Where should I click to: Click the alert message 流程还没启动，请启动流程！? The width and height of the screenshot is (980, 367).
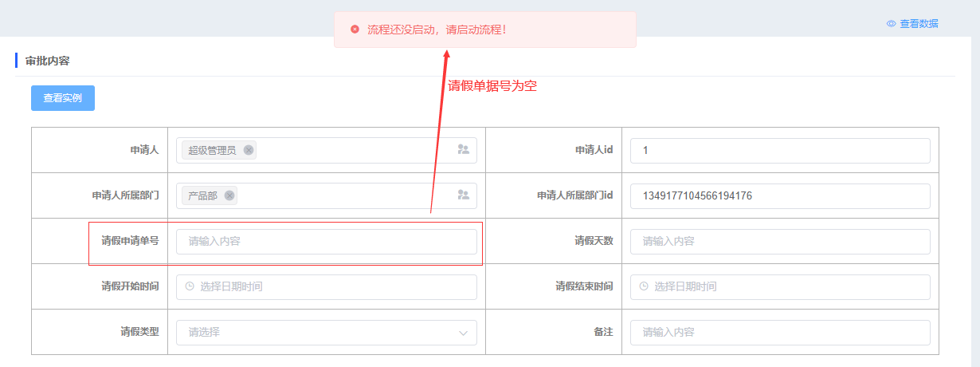click(437, 30)
